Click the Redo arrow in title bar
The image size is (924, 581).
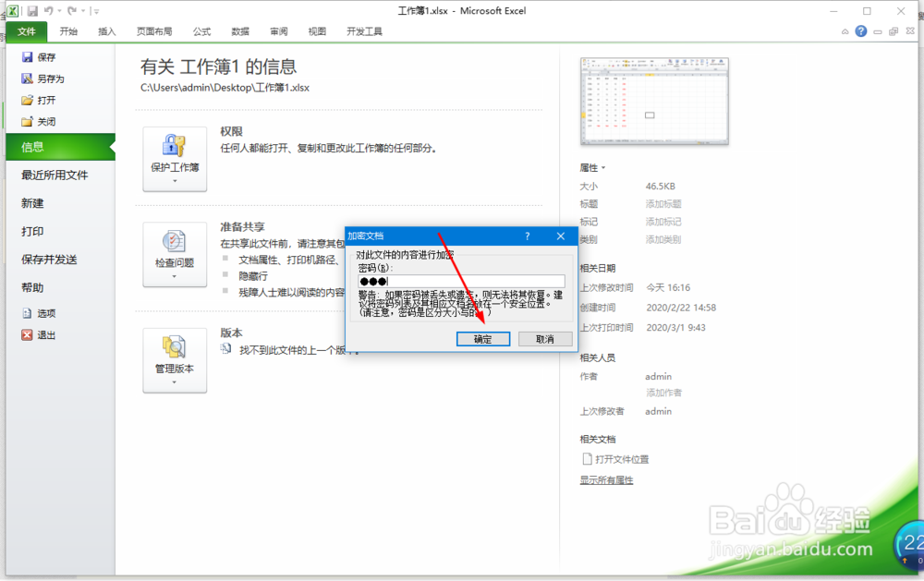[72, 10]
